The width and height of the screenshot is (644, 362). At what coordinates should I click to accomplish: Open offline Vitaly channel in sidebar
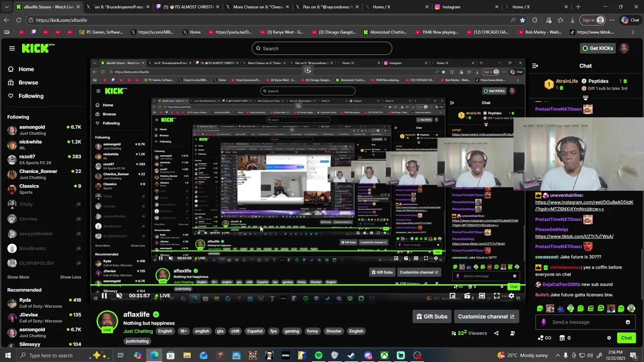tap(44, 204)
